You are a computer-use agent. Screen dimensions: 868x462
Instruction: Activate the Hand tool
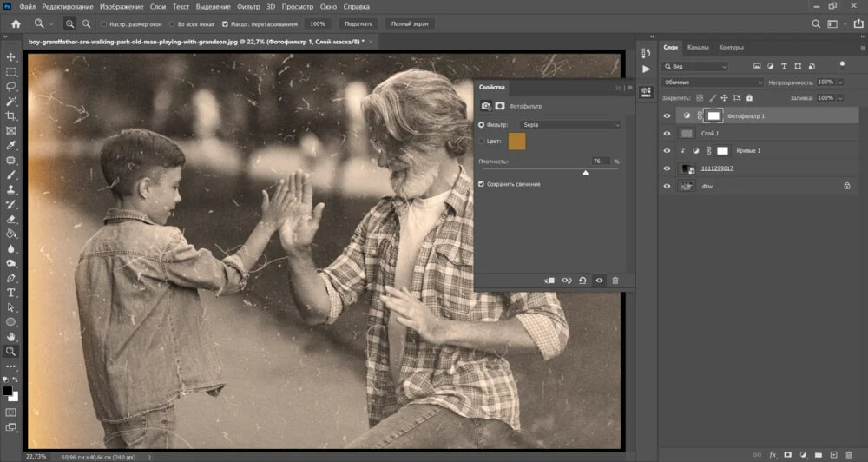click(x=11, y=337)
